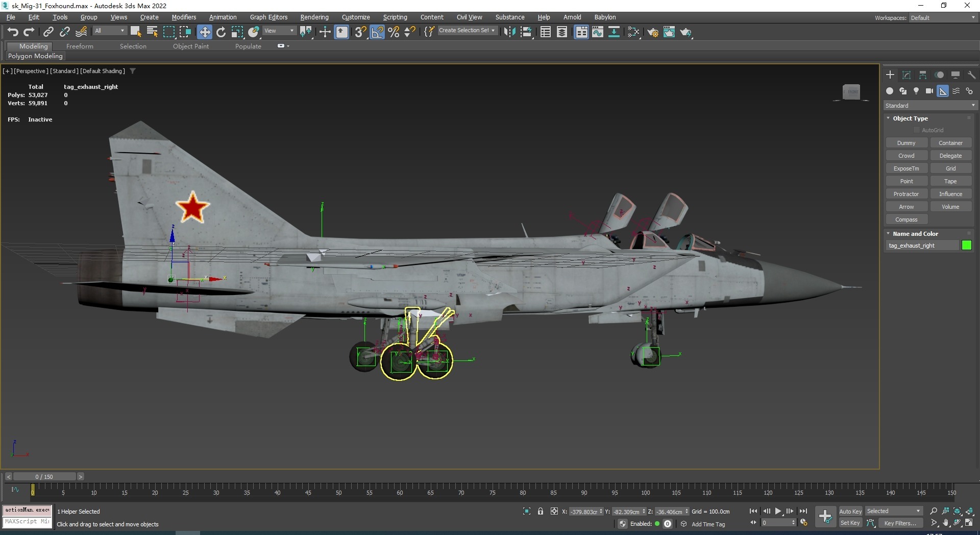Click the Use Pivot Point Center icon
This screenshot has width=980, height=535.
[306, 32]
